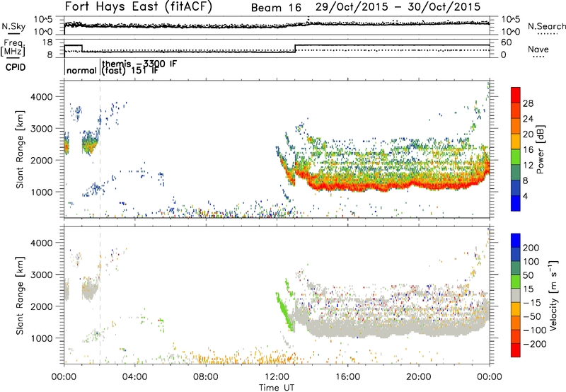Click the "08:00" time axis tick label
The height and width of the screenshot is (392, 566).
pos(206,377)
